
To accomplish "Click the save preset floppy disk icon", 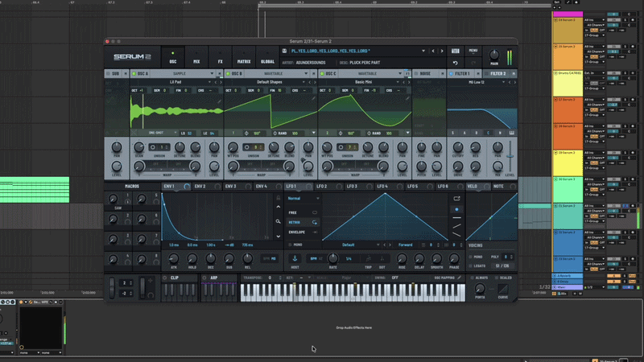I will tap(284, 51).
